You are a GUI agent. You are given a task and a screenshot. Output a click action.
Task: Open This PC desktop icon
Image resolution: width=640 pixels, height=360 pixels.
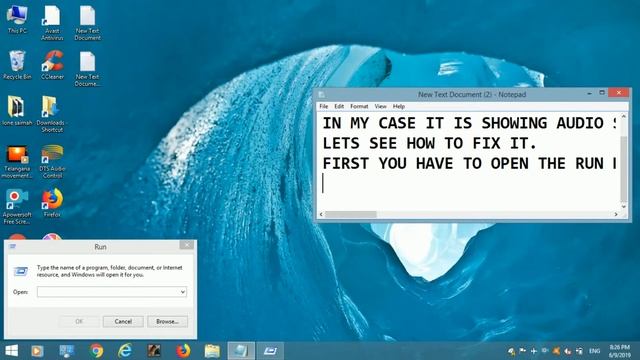(17, 18)
